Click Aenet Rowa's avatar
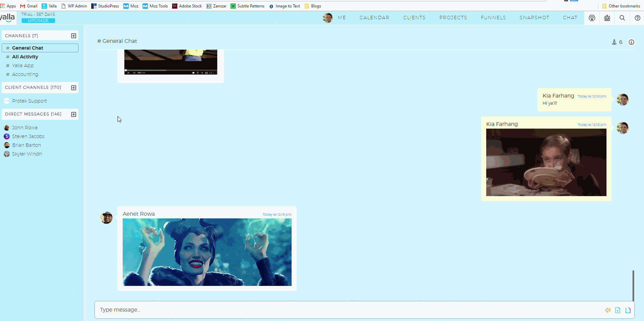Image resolution: width=644 pixels, height=321 pixels. coord(106,218)
